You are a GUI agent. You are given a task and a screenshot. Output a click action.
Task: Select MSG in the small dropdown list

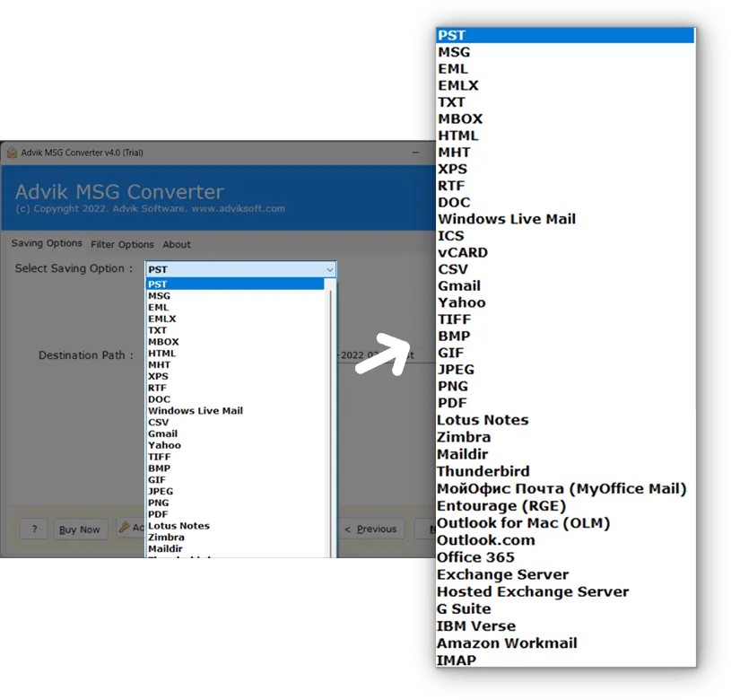pos(159,295)
